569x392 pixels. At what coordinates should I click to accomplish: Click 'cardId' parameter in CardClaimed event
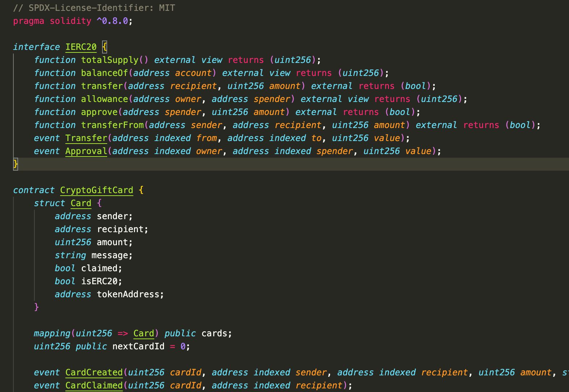point(185,385)
